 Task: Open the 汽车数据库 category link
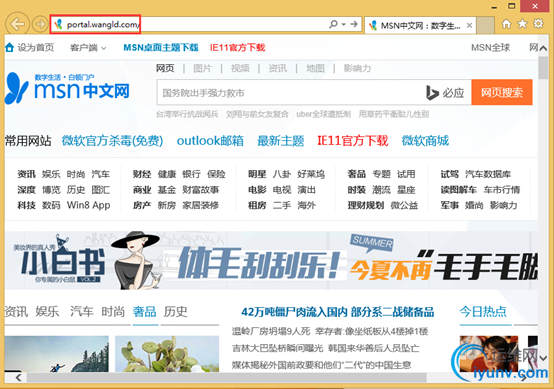[488, 174]
